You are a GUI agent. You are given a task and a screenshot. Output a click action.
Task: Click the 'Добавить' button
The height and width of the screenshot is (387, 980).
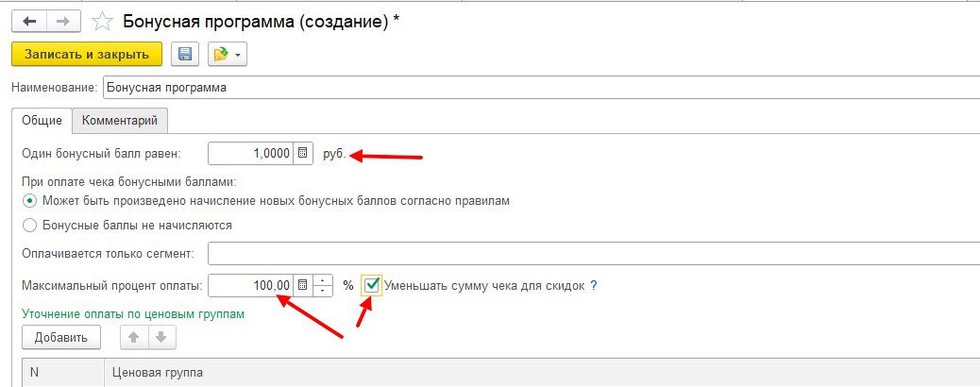pos(60,337)
